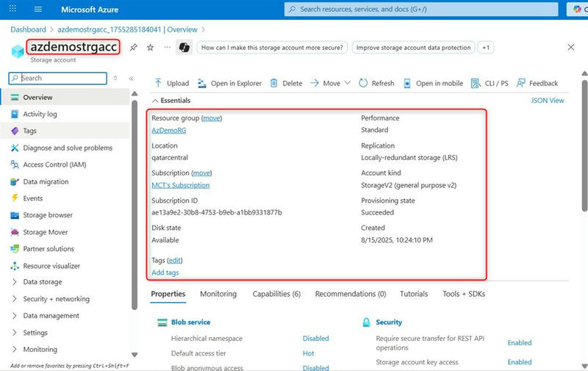Image resolution: width=588 pixels, height=371 pixels.
Task: Open MCT's Subscription link
Action: (180, 185)
